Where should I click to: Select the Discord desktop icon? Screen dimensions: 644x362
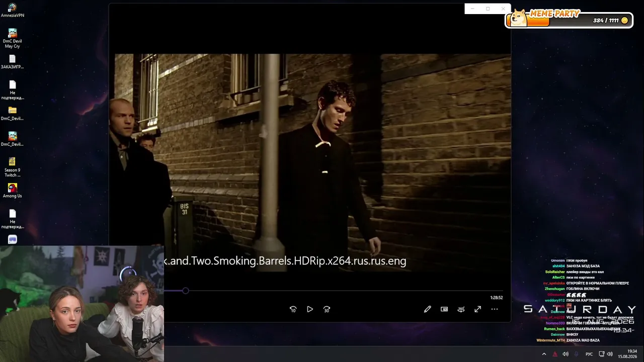pyautogui.click(x=13, y=239)
